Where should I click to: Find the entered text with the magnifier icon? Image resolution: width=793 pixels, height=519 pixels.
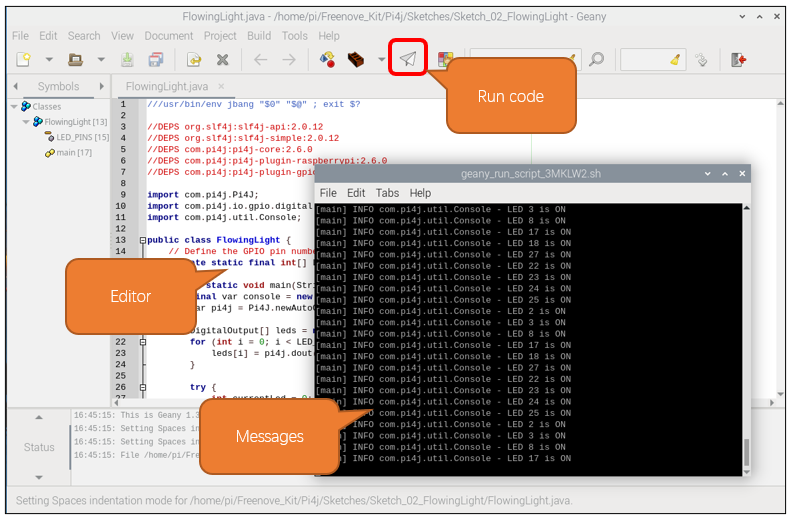pos(597,60)
